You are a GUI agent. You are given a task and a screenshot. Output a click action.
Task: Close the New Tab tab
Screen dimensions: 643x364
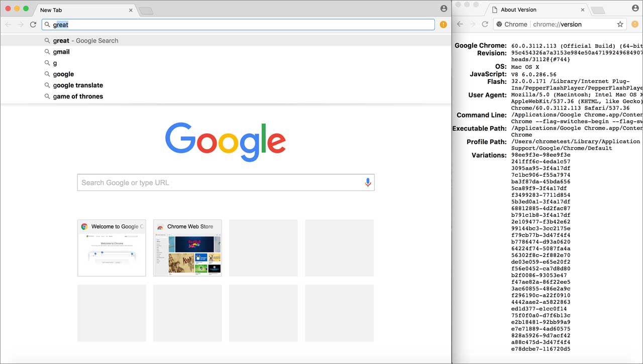(x=131, y=10)
